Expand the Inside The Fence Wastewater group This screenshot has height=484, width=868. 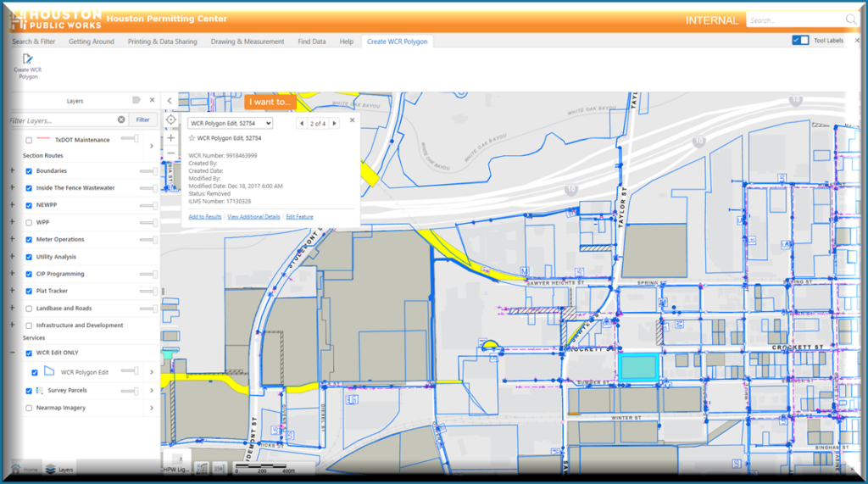click(x=12, y=187)
